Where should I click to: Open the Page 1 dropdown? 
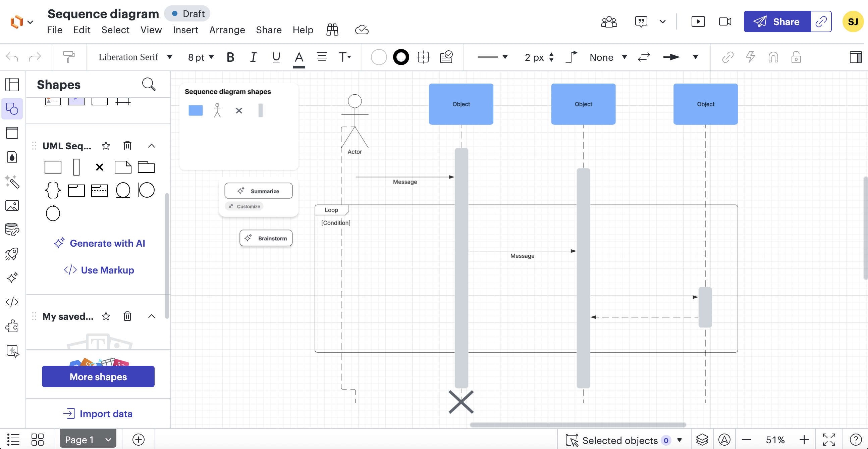(x=88, y=440)
